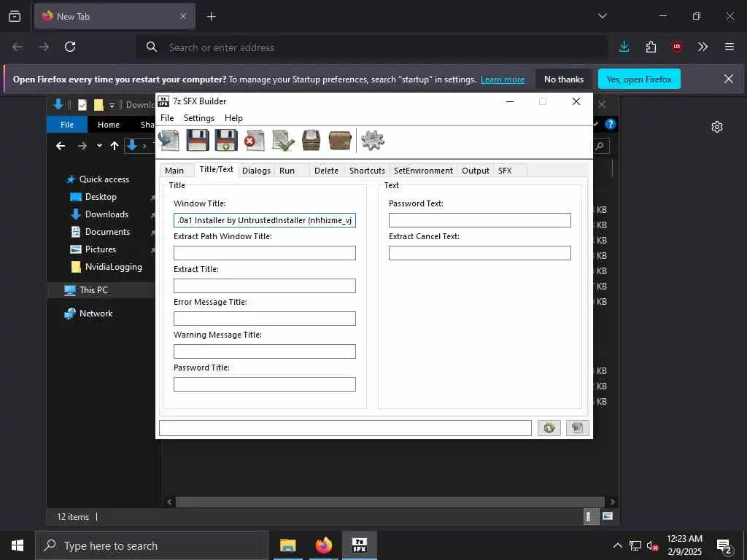This screenshot has width=747, height=560.
Task: Click the Password Title input field
Action: point(264,384)
